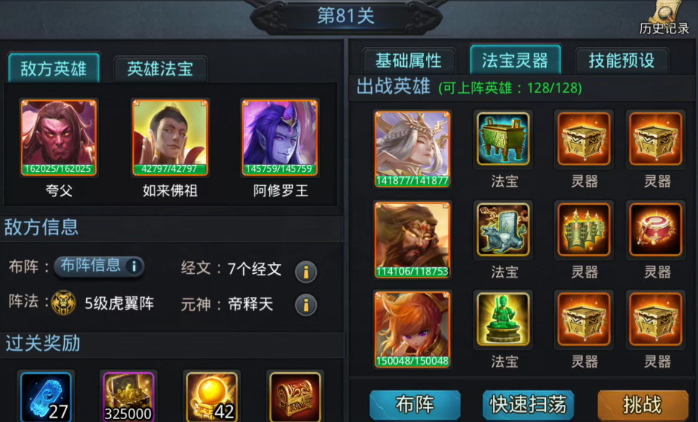
Task: Switch to the 基础属性 tab
Action: 409,61
